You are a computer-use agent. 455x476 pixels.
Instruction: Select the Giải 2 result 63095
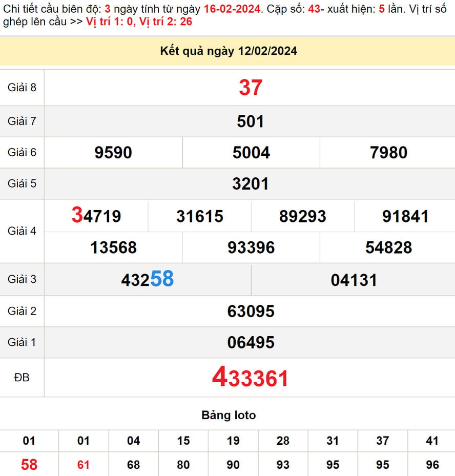(x=251, y=311)
